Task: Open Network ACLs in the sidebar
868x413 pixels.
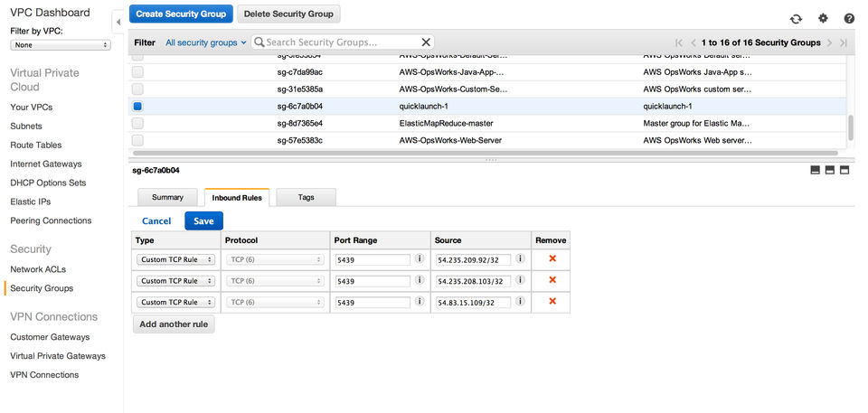Action: click(38, 269)
